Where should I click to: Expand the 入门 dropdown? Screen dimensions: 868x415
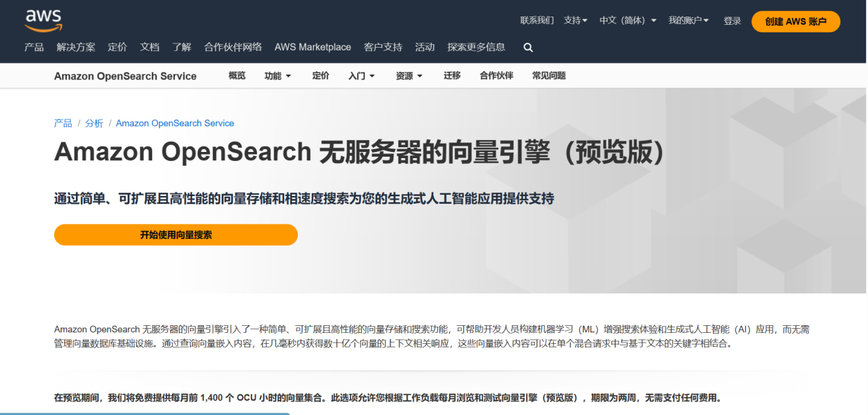click(361, 76)
